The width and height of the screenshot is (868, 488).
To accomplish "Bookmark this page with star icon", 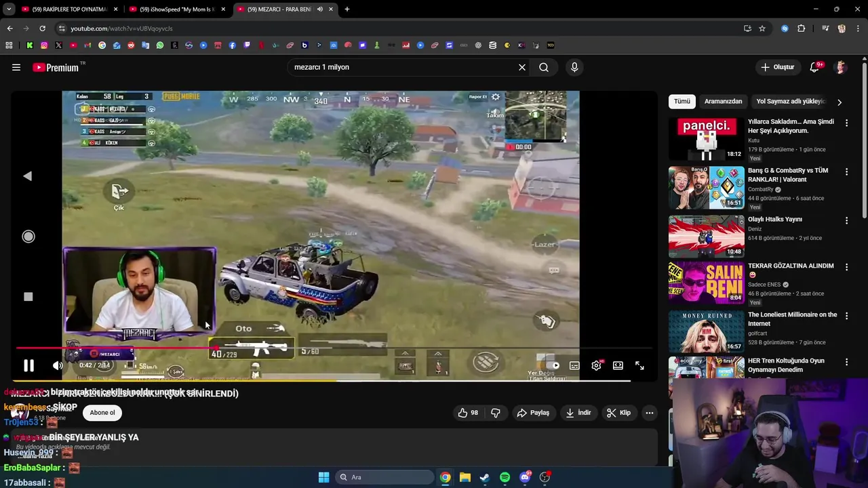I will (762, 28).
